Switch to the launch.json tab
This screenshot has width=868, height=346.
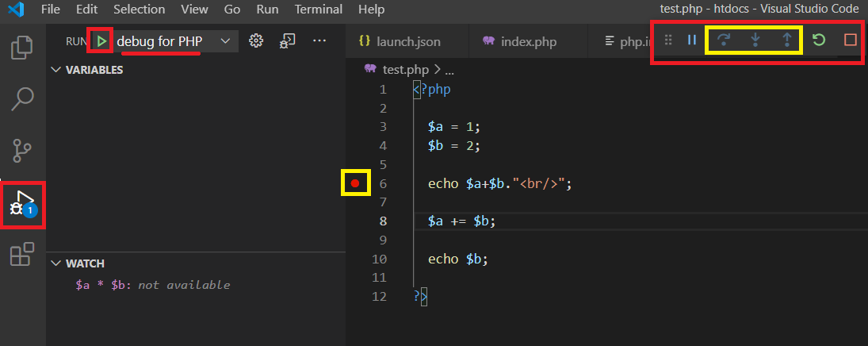point(407,41)
